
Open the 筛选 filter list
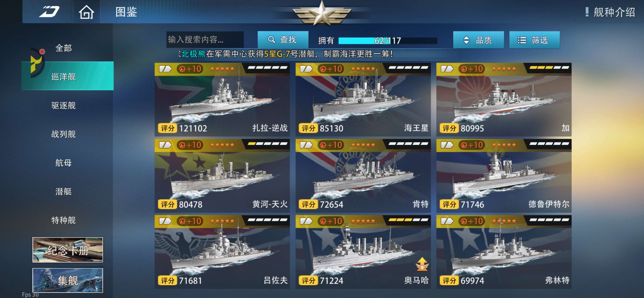coord(534,40)
